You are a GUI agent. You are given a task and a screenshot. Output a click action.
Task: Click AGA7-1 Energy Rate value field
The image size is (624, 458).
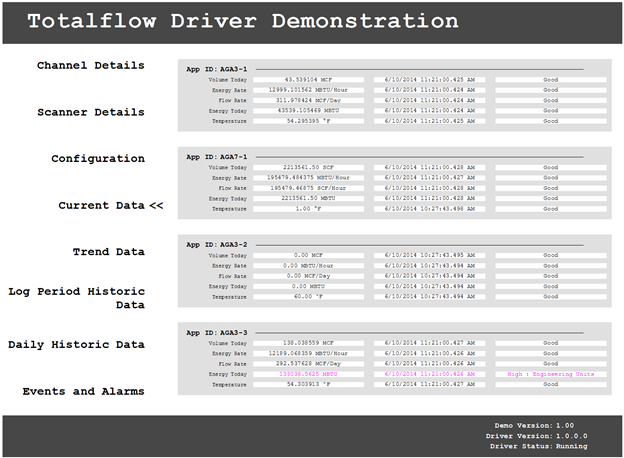point(308,178)
